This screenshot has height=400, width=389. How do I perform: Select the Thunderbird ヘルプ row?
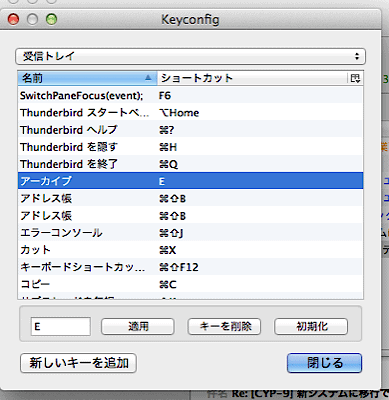(x=190, y=130)
